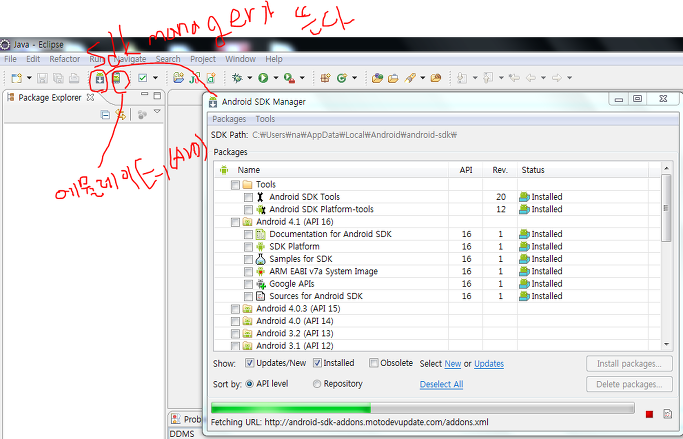
Task: Check the Android SDK Platform-tools checkbox
Action: click(x=248, y=209)
